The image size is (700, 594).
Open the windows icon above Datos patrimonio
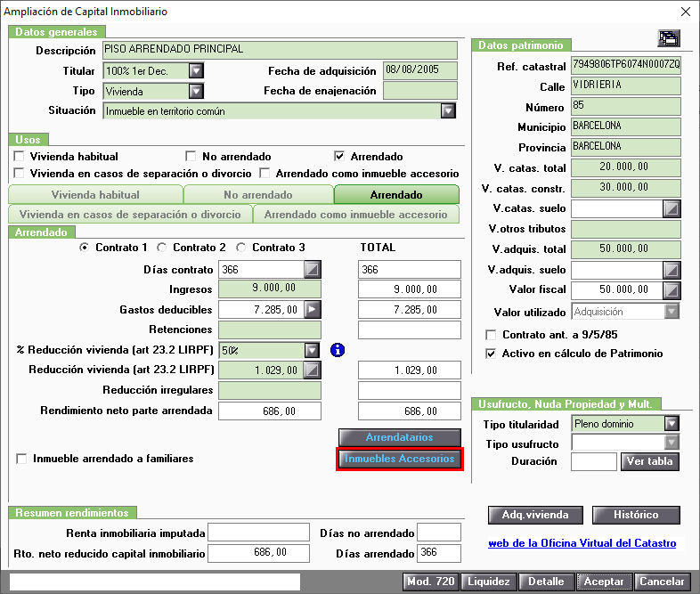669,38
